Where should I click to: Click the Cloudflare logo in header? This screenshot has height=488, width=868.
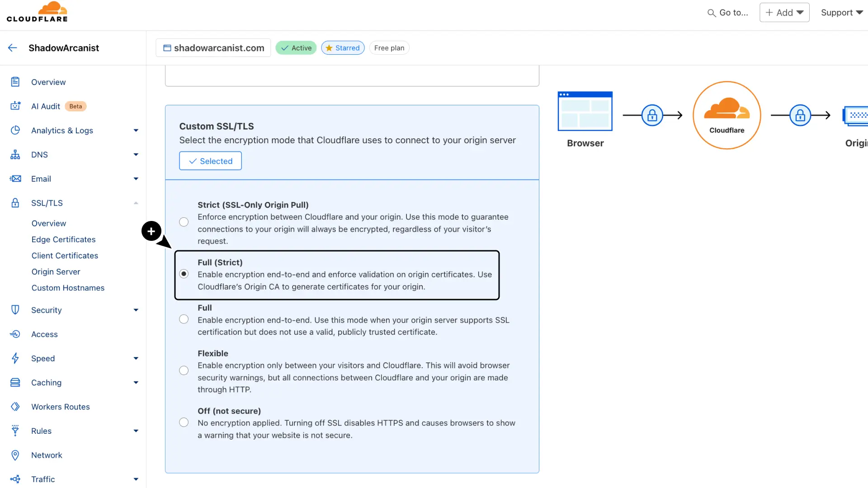[37, 12]
